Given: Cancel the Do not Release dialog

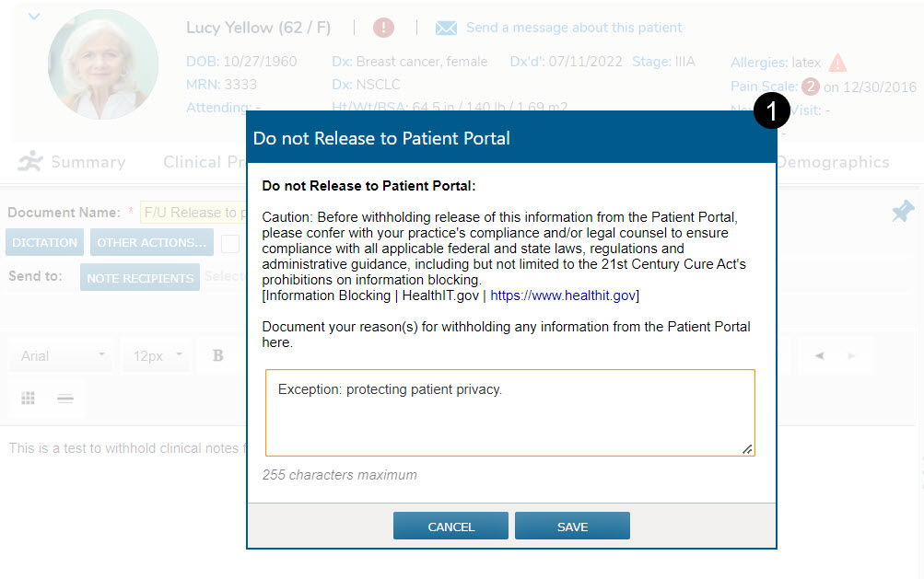Looking at the screenshot, I should point(450,527).
